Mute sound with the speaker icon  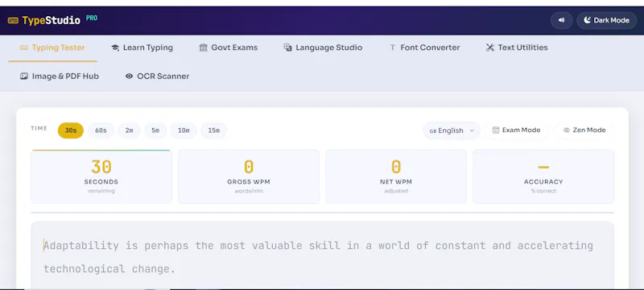pos(561,20)
